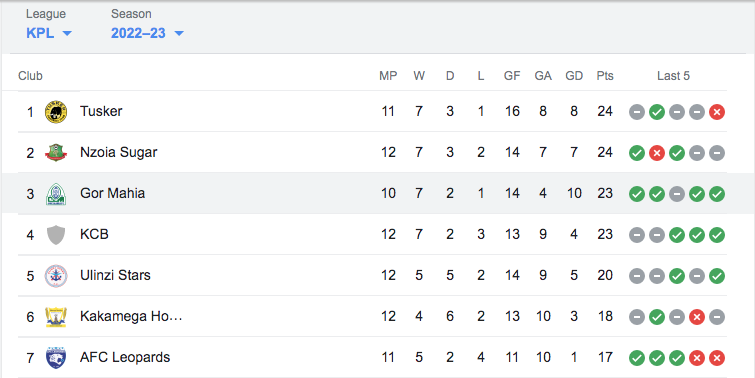Open the Gor Mahia team link
The width and height of the screenshot is (755, 378).
point(112,193)
